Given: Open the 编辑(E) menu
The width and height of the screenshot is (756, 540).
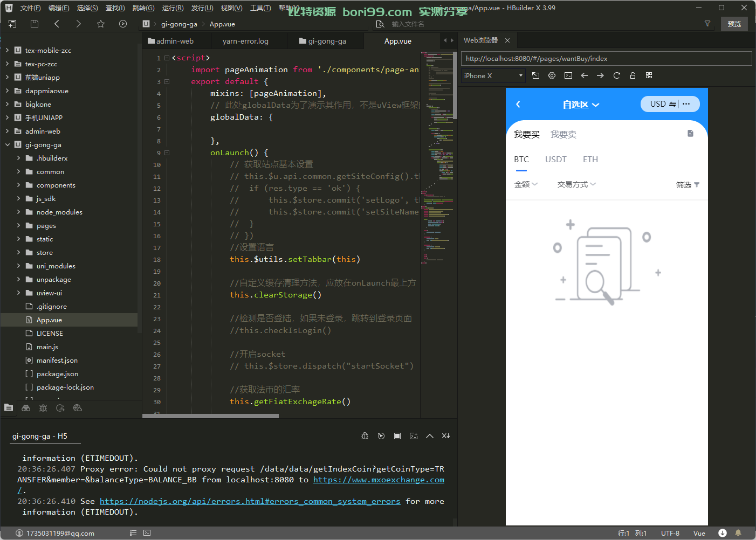Looking at the screenshot, I should [59, 8].
